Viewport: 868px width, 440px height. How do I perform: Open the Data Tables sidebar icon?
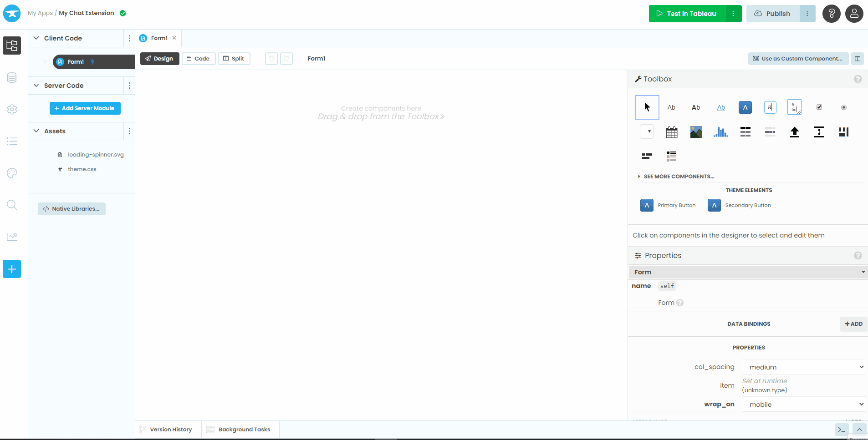(12, 77)
